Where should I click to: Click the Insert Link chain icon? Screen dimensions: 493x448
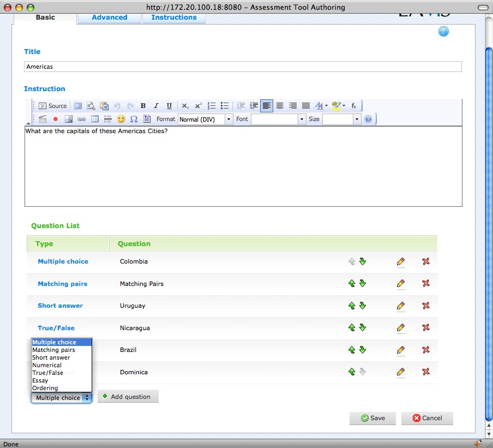(81, 119)
